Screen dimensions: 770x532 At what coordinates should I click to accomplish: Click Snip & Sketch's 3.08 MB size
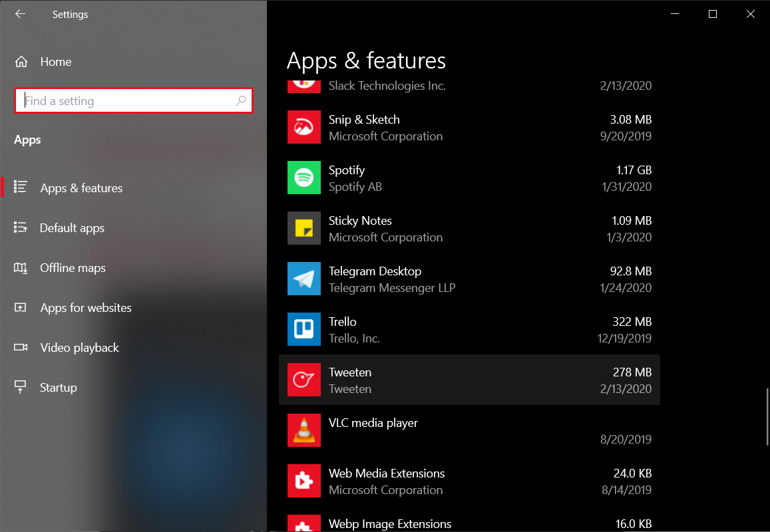(x=630, y=120)
